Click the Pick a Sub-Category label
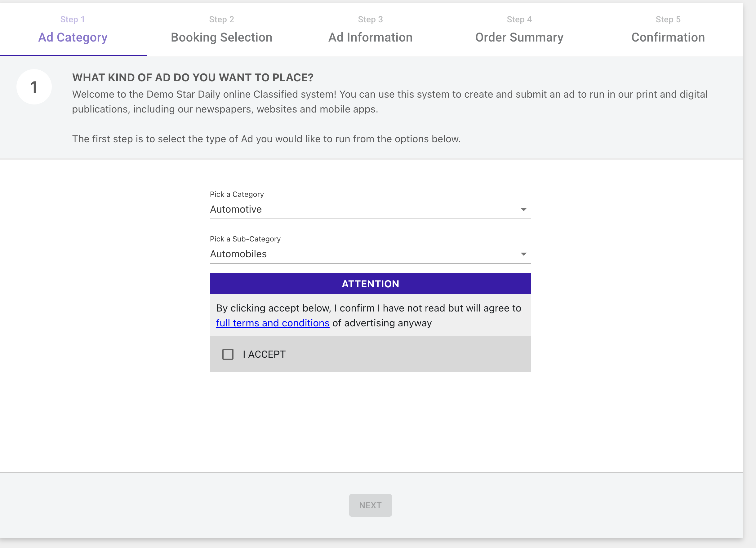Image resolution: width=756 pixels, height=548 pixels. click(245, 239)
